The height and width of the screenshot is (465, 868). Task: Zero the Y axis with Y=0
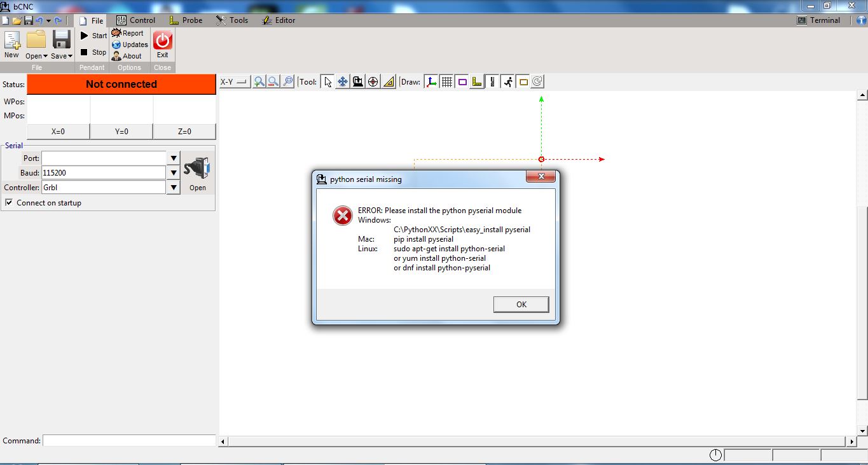point(121,132)
